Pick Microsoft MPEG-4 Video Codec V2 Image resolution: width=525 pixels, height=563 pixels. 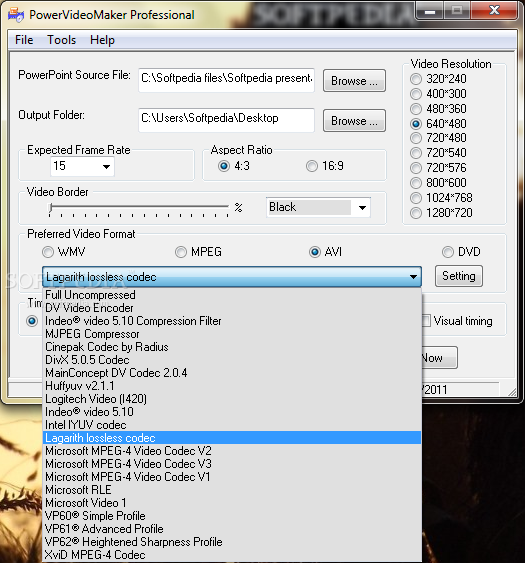pyautogui.click(x=232, y=451)
